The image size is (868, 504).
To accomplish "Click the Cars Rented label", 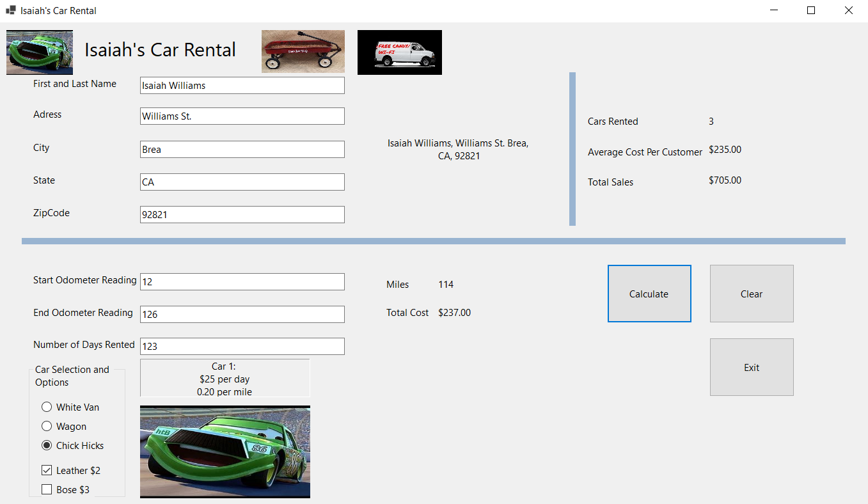I will [x=613, y=122].
